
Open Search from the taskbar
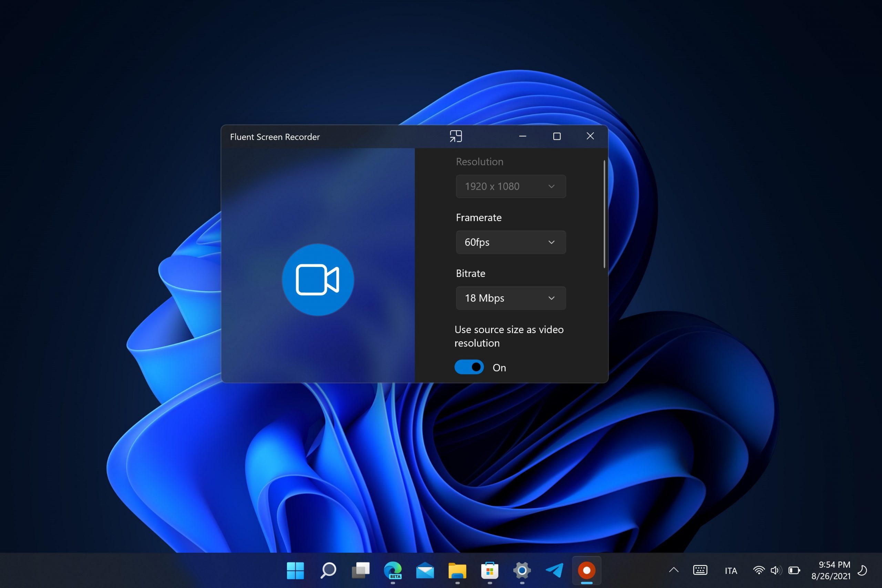(x=328, y=571)
